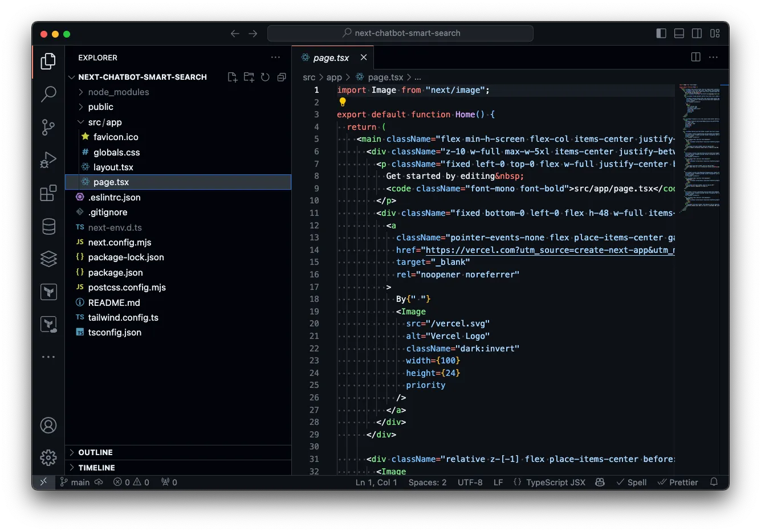Open the remote window indicator in status bar
This screenshot has height=532, width=761.
pyautogui.click(x=43, y=482)
